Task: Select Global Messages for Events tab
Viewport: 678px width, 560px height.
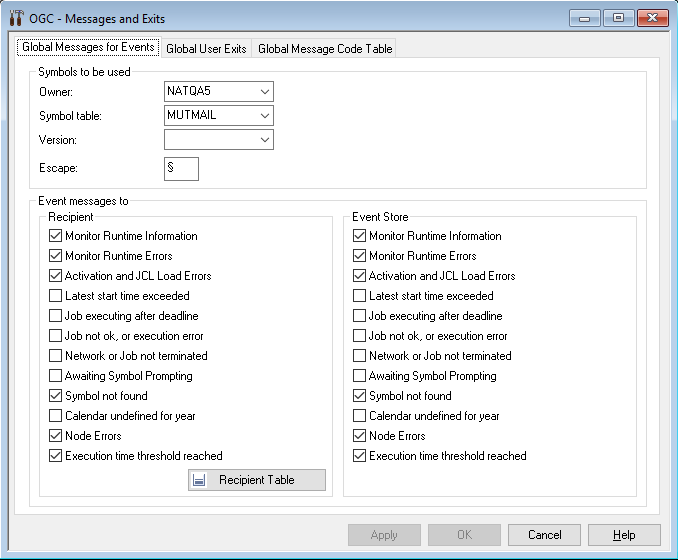Action: (88, 48)
